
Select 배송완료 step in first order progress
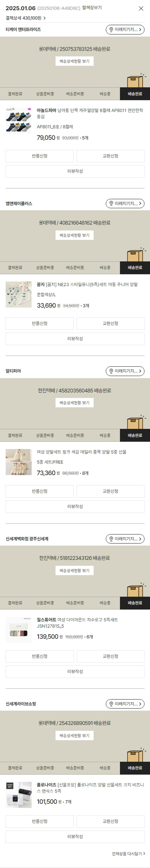135,94
